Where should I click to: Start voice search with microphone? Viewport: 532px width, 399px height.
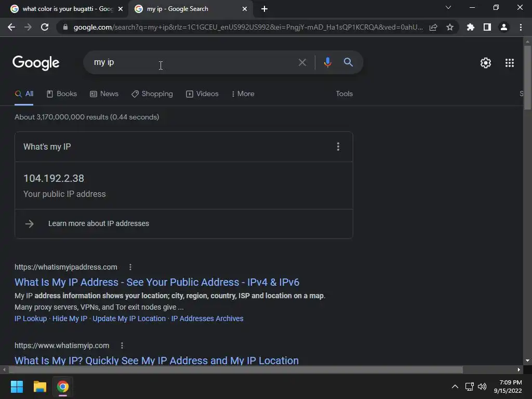(x=327, y=62)
